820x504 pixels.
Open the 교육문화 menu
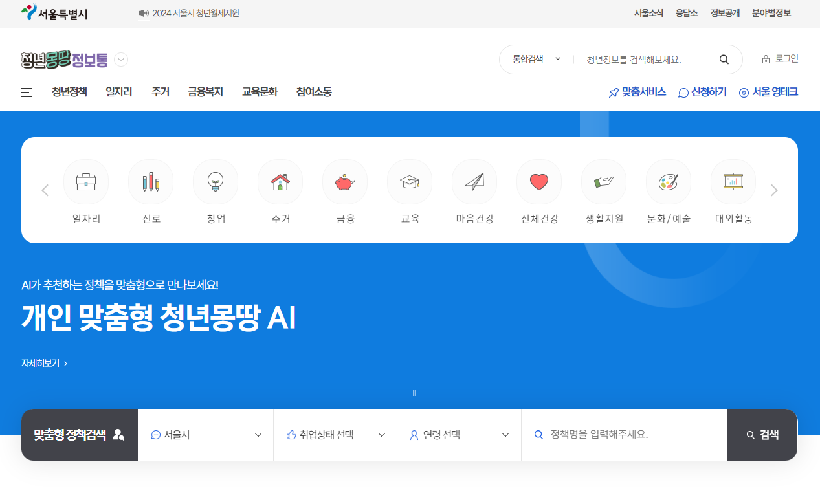(x=260, y=92)
